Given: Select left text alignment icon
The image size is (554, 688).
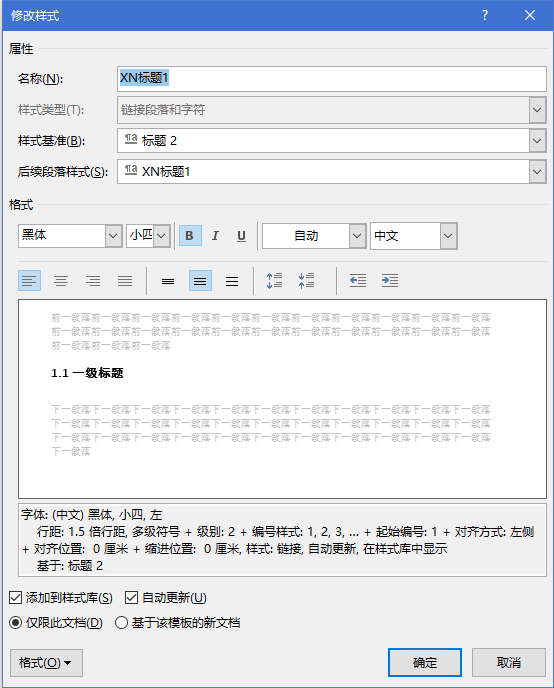Looking at the screenshot, I should [x=29, y=280].
